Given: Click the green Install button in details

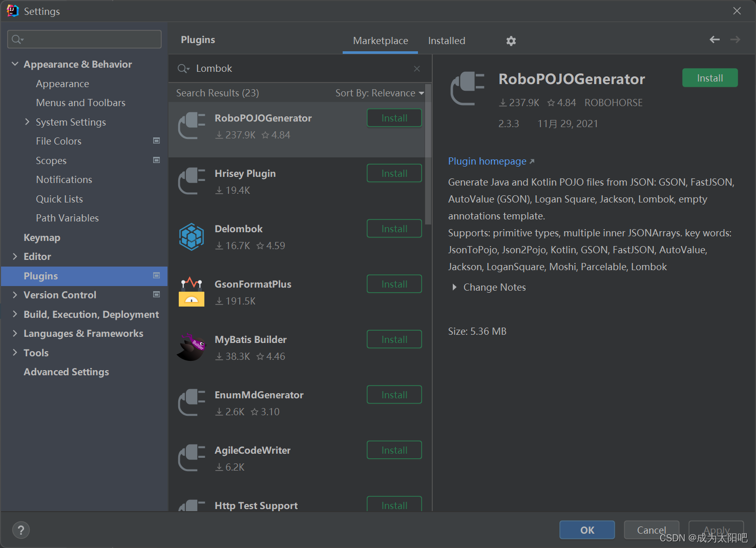Looking at the screenshot, I should click(710, 78).
